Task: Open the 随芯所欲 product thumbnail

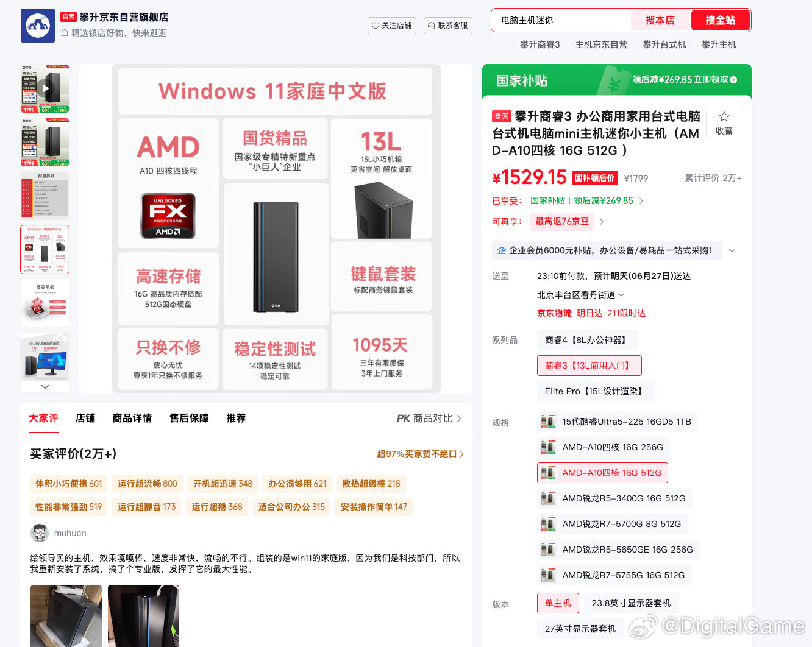Action: [45, 303]
